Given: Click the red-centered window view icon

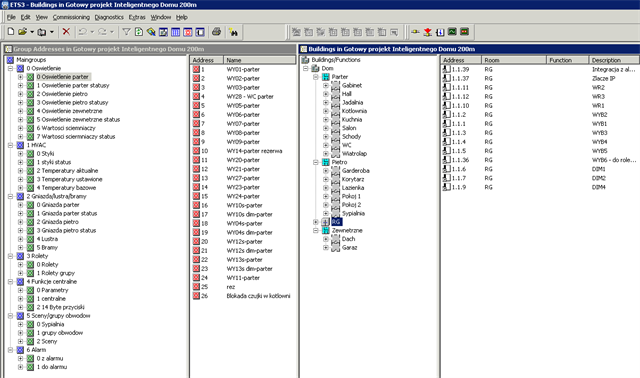Looking at the screenshot, I should pos(188,32).
